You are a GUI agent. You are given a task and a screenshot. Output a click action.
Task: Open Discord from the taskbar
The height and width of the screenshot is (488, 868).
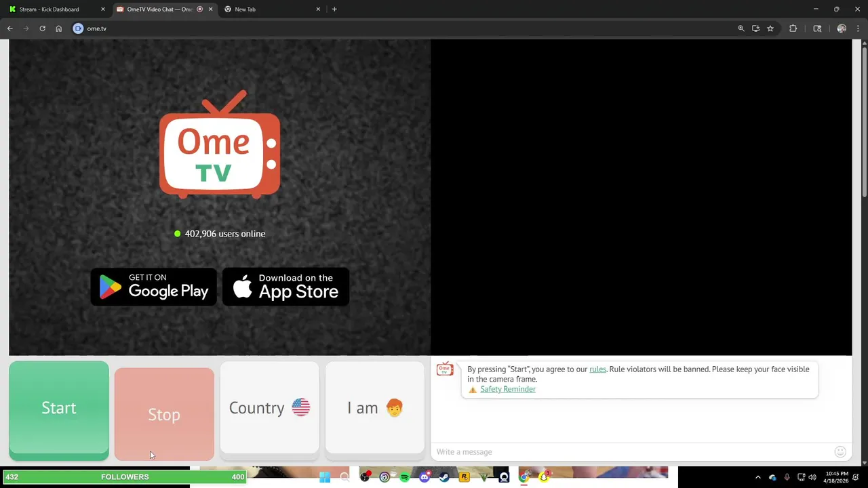pyautogui.click(x=425, y=477)
